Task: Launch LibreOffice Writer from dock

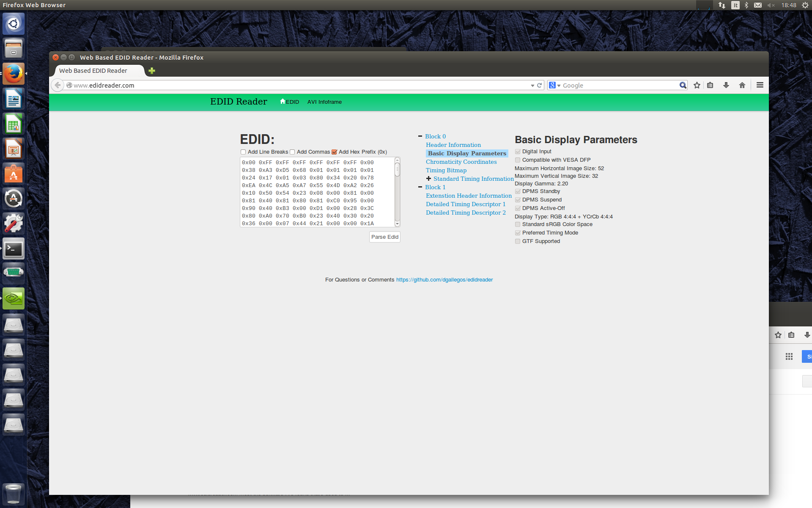Action: coord(14,99)
